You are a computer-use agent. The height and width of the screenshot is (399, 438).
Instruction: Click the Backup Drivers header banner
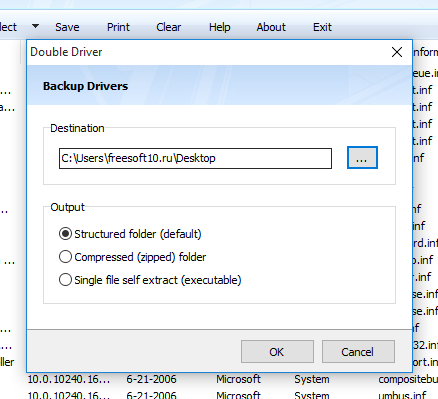pyautogui.click(x=219, y=85)
